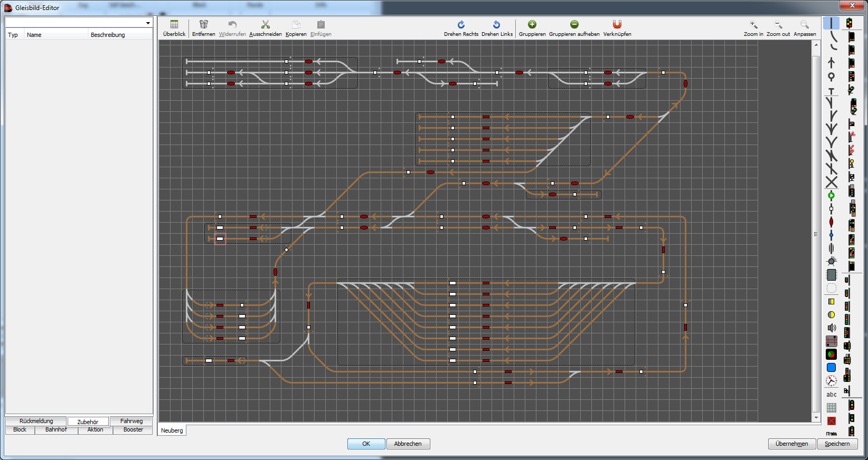Click the Entfernen trash icon
Screen dimensions: 868x460
203,25
